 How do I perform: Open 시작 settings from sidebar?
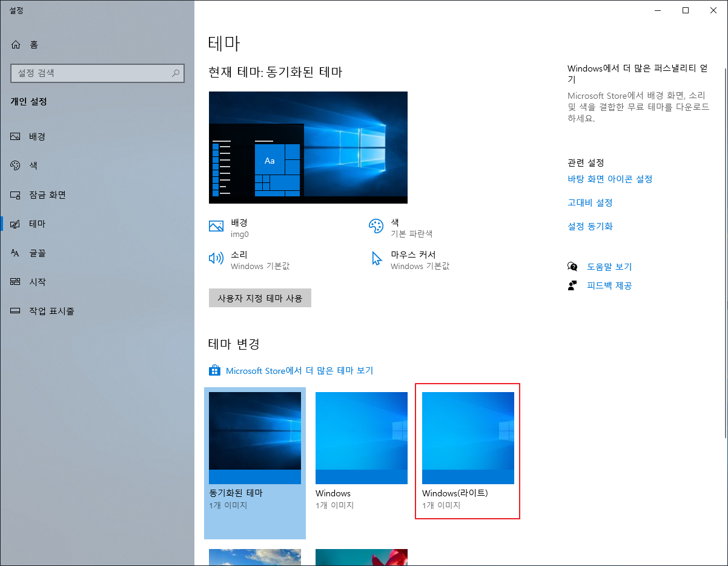97,282
